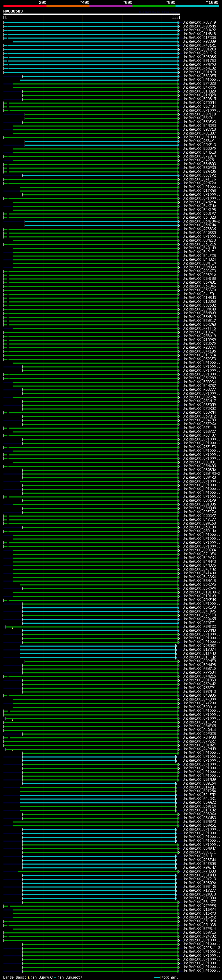This screenshot has height=980, width=222.
Task: Select the label UniRef100_Q3JUJ1
Action: point(199,856)
